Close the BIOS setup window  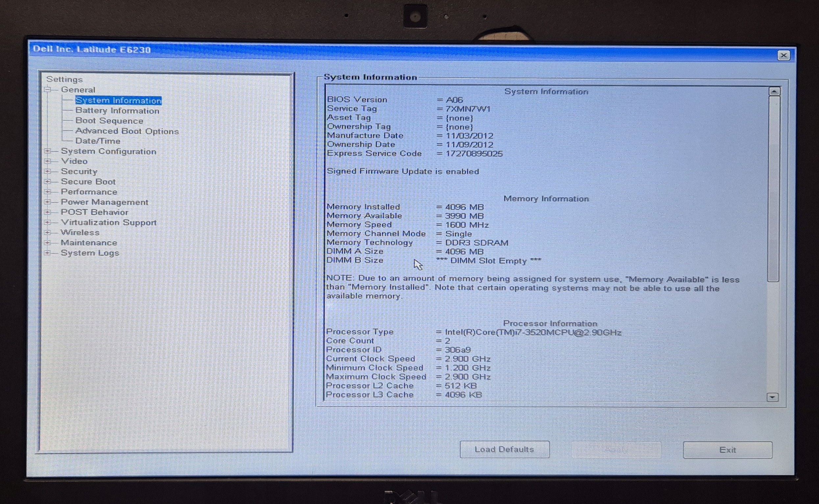(783, 55)
